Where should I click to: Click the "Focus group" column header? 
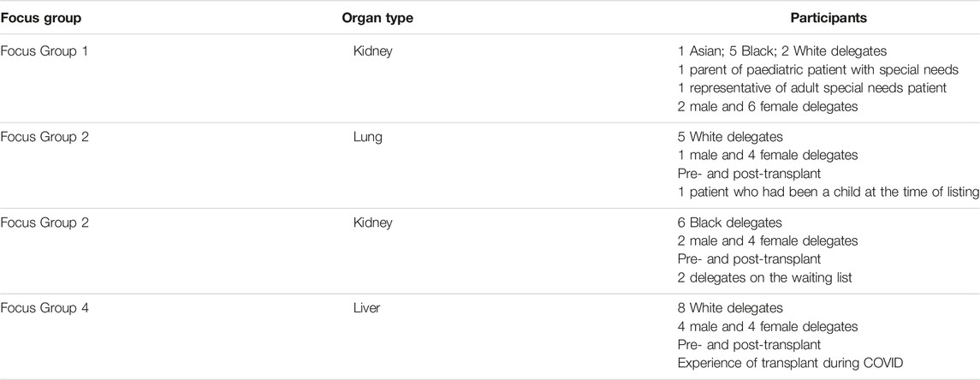click(40, 18)
